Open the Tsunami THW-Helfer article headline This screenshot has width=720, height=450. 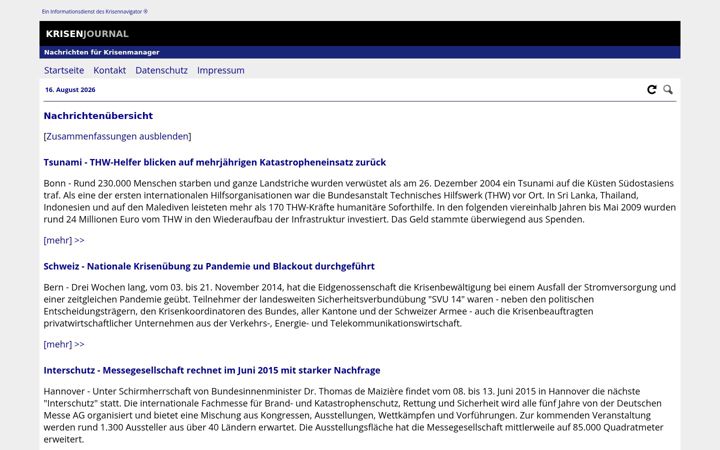click(x=214, y=162)
